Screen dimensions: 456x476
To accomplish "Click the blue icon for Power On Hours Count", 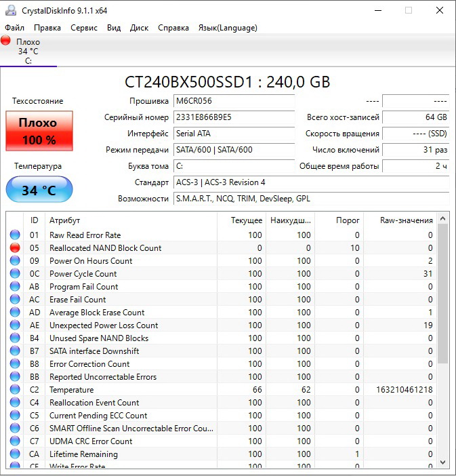I will click(15, 260).
